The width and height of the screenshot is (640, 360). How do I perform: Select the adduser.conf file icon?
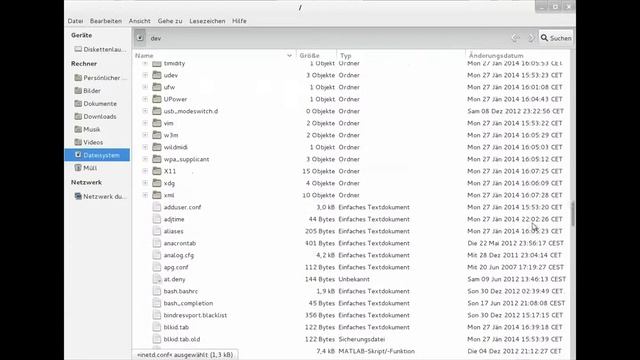point(157,207)
